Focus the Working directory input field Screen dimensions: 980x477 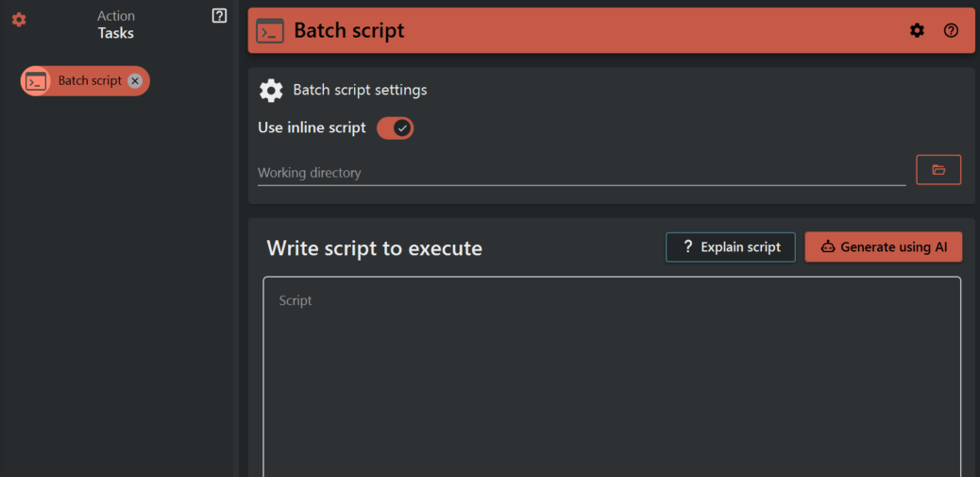pyautogui.click(x=582, y=173)
